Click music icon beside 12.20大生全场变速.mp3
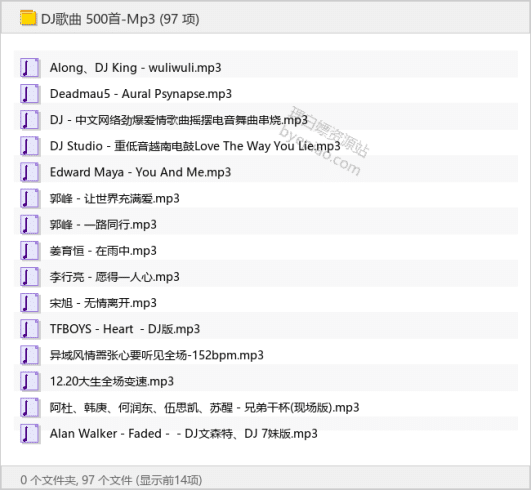 click(x=29, y=381)
